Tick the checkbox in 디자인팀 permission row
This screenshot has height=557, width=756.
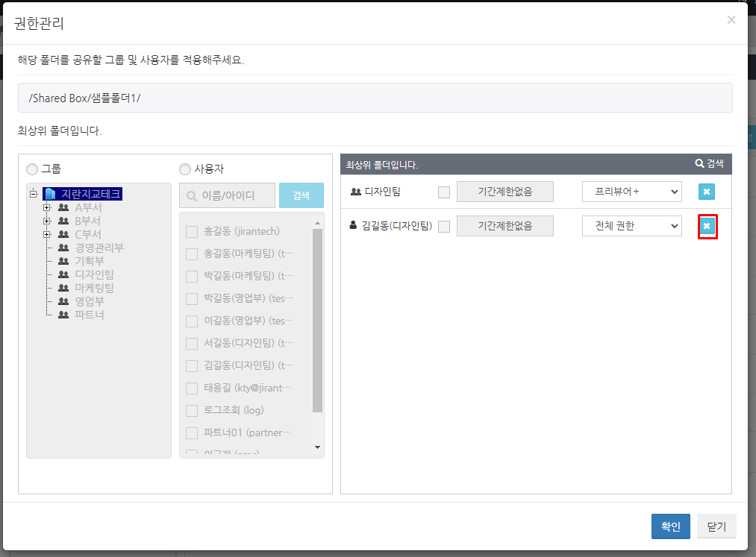click(444, 192)
